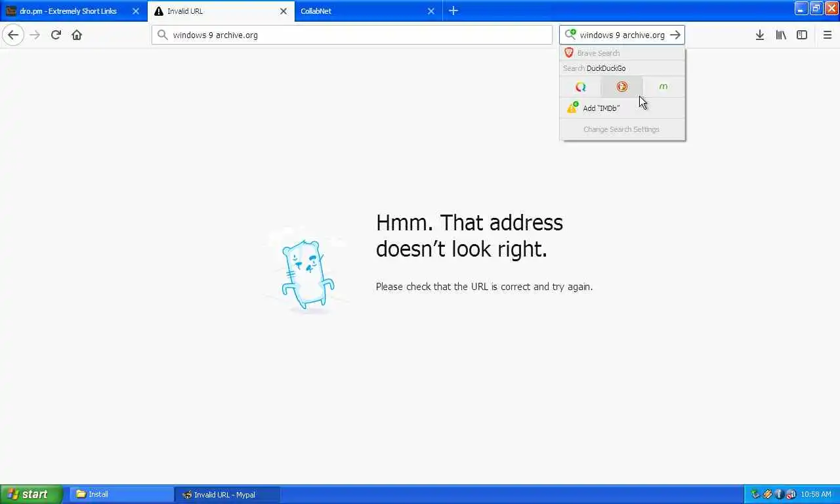
Task: Switch to the Install taskbar window
Action: point(122,494)
